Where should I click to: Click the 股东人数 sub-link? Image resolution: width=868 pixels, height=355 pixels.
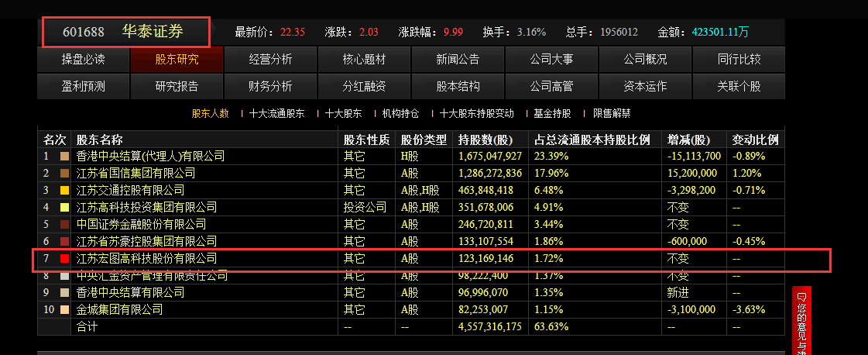[211, 113]
